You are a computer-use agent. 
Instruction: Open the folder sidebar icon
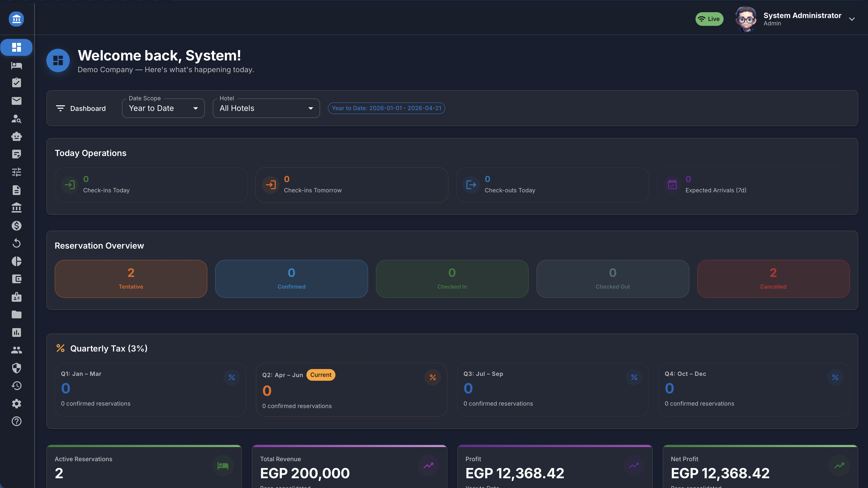tap(16, 314)
